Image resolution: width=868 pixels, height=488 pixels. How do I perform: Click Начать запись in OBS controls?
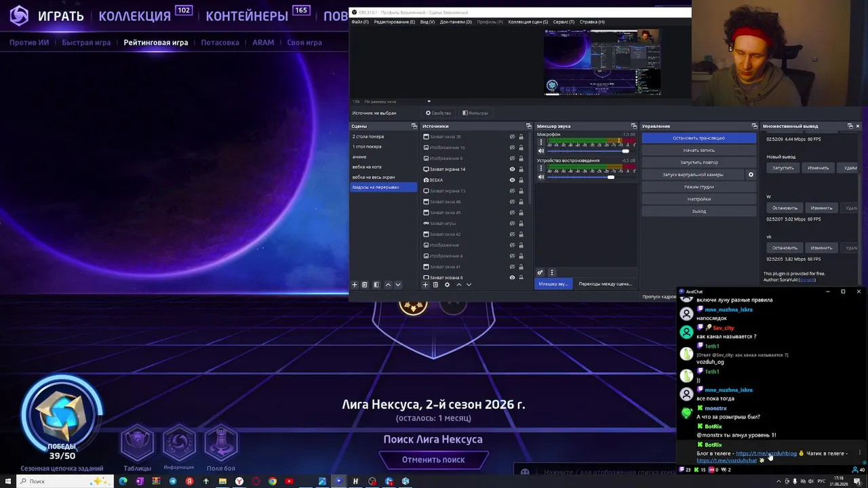699,150
